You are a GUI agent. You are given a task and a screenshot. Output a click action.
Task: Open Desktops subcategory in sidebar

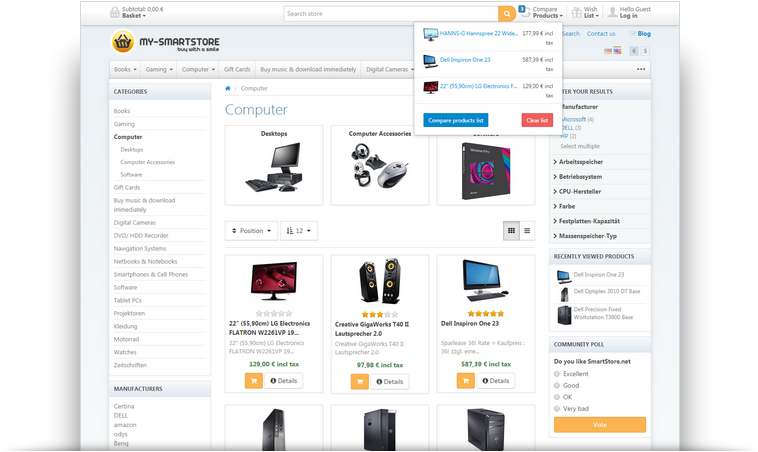pyautogui.click(x=132, y=150)
